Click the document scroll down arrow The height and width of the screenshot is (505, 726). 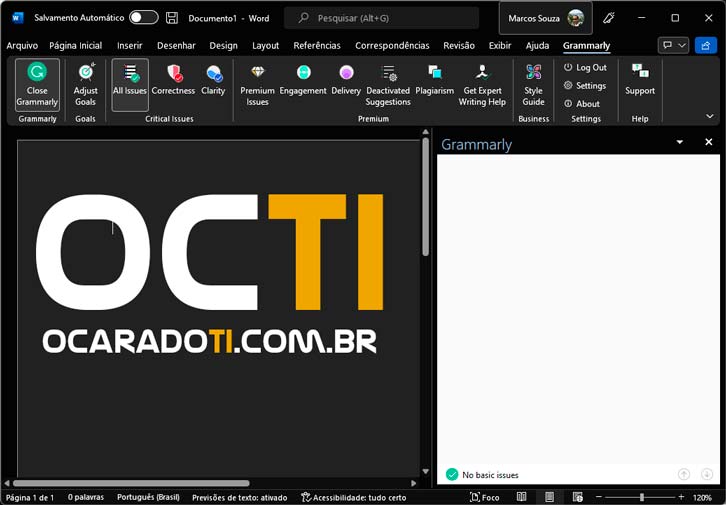click(x=426, y=471)
